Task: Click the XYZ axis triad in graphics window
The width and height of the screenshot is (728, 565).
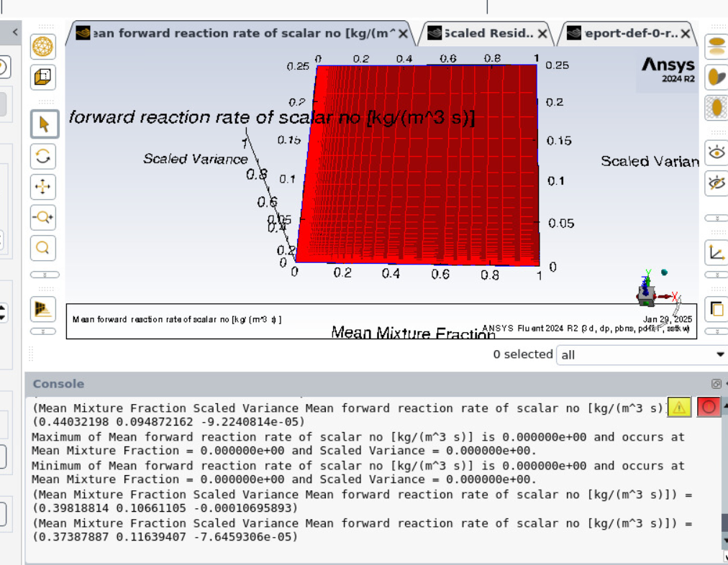Action: pos(654,288)
